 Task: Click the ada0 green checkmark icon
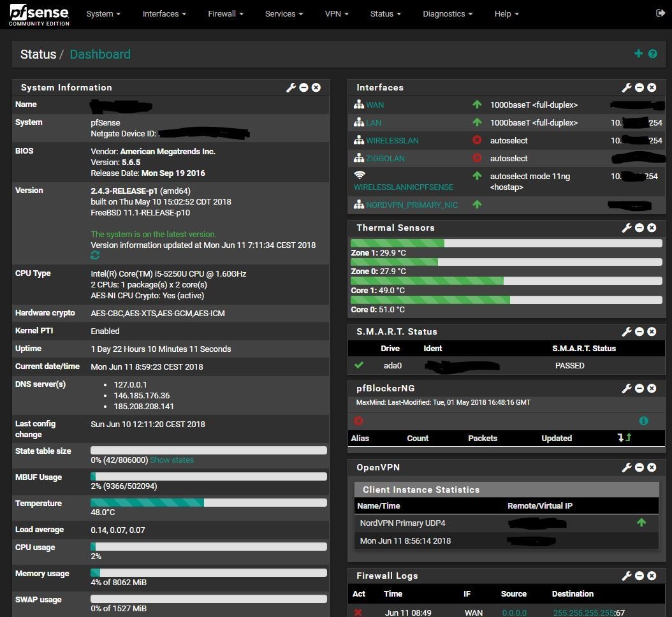click(x=359, y=365)
